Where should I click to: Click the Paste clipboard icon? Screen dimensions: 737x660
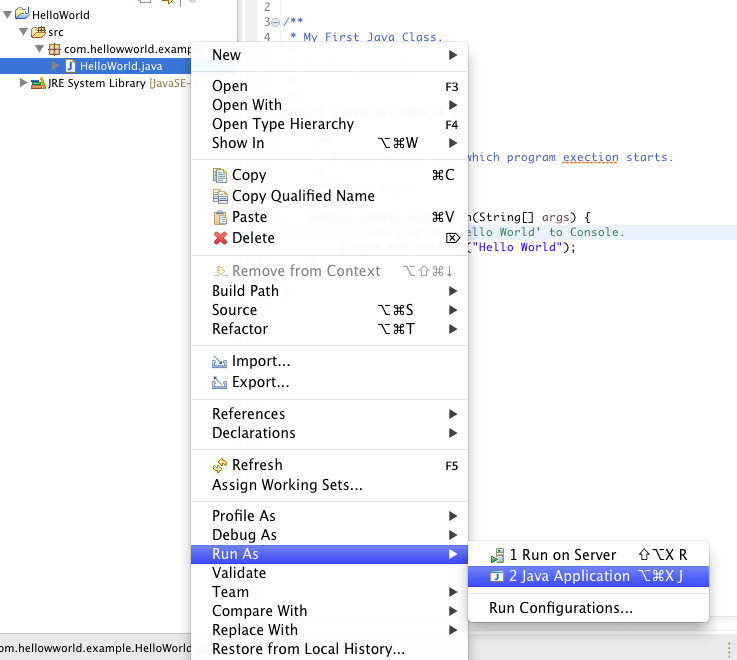pos(220,217)
